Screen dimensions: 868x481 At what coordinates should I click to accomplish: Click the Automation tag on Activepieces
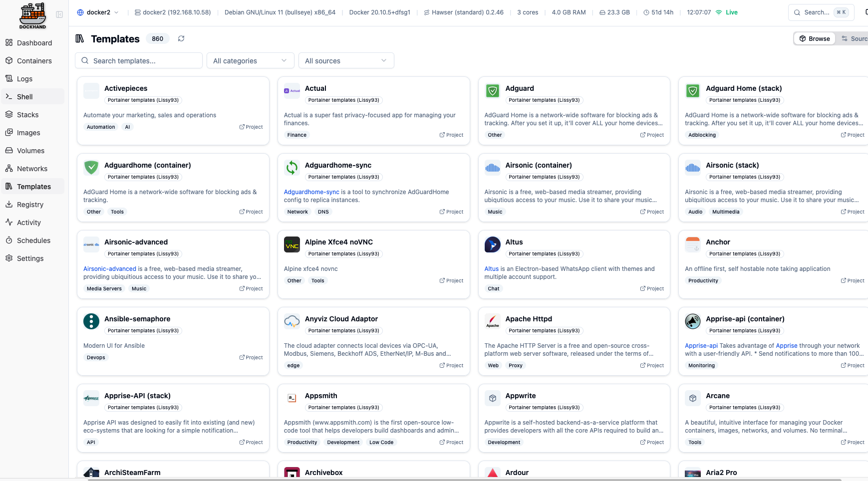coord(101,127)
